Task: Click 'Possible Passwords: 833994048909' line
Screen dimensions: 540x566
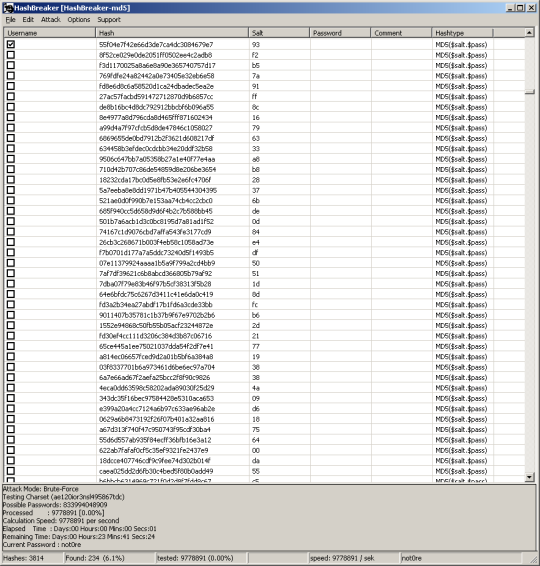Action: tap(55, 505)
